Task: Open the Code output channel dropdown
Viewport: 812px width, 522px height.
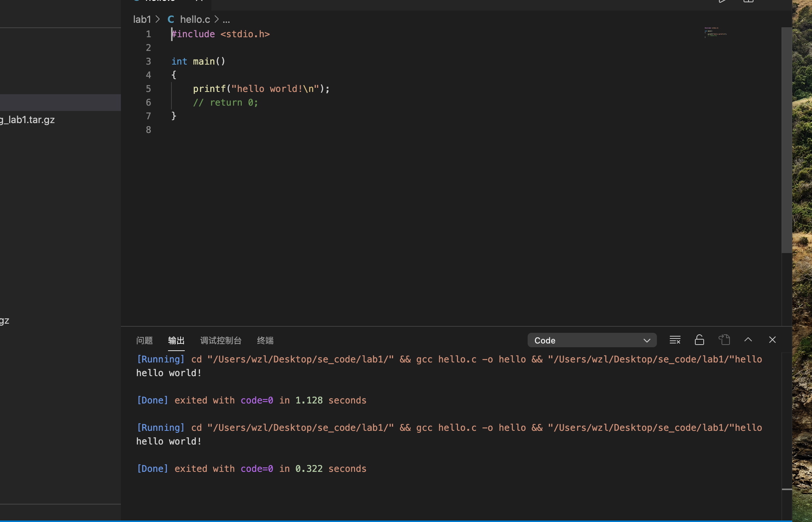Action: 592,340
